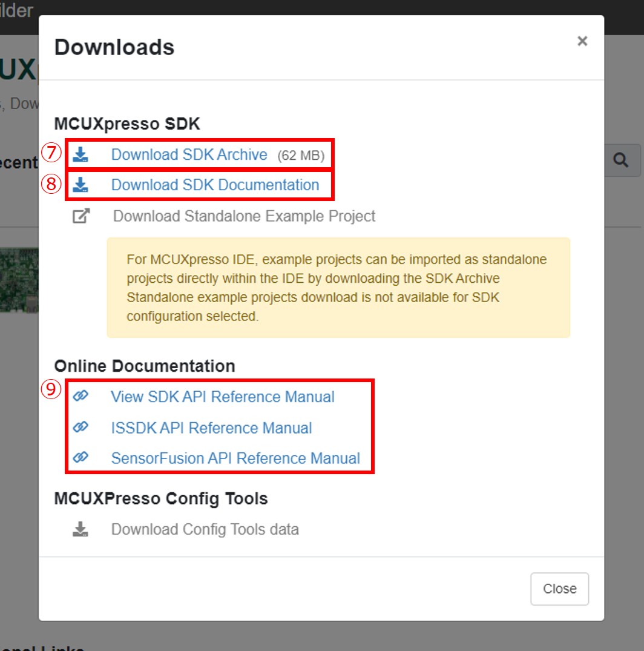Click the external-link icon beside Download Standalone Example Project
This screenshot has height=651, width=644.
[x=80, y=216]
